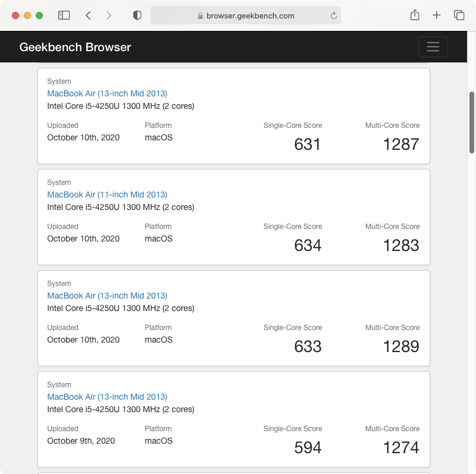
Task: Open the MacBook Air 13-inch link scoring 633
Action: [107, 296]
